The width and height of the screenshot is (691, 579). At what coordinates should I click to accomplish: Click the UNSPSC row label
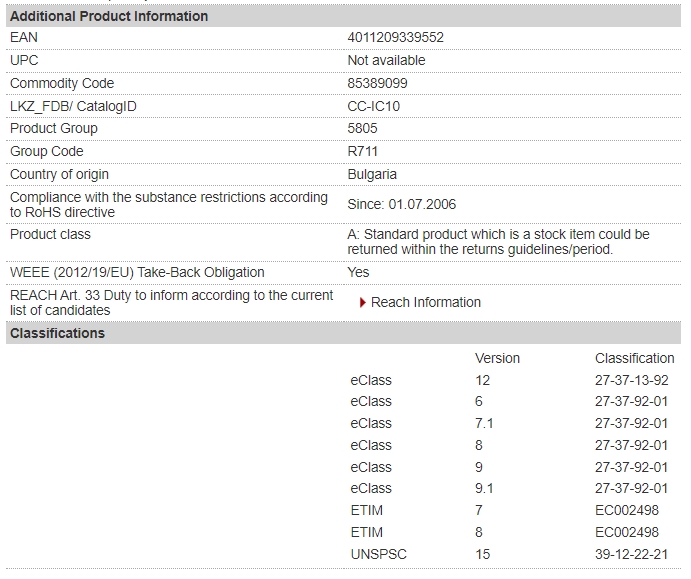(379, 554)
